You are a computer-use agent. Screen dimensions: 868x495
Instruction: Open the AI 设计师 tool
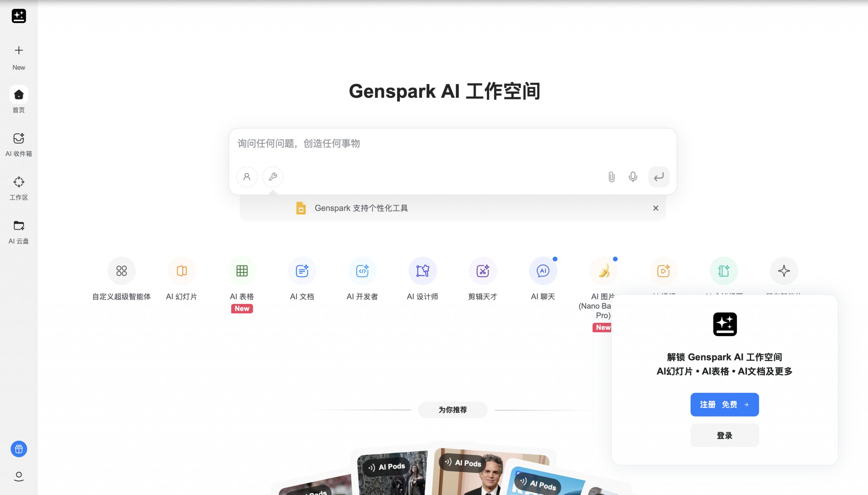(422, 271)
